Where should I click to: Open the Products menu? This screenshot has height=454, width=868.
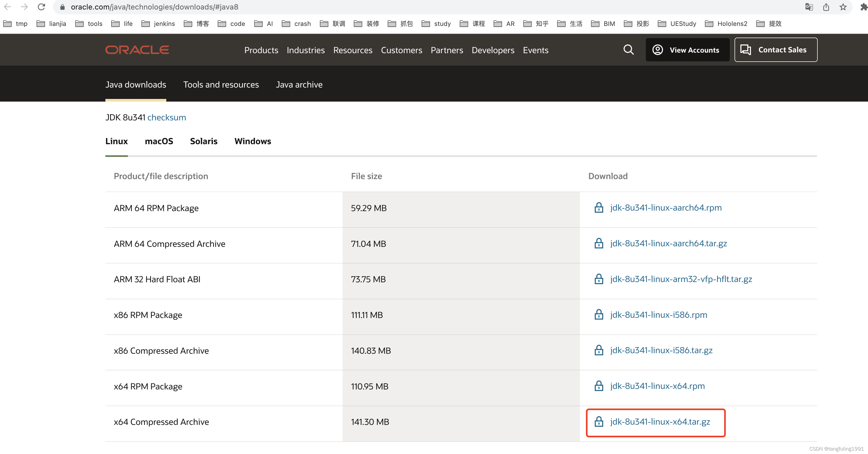(x=261, y=50)
